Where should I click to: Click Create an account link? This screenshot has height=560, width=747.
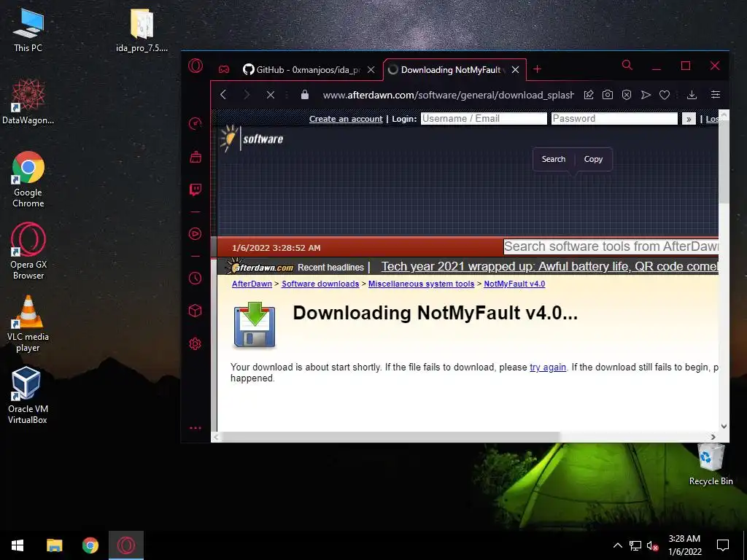(346, 119)
